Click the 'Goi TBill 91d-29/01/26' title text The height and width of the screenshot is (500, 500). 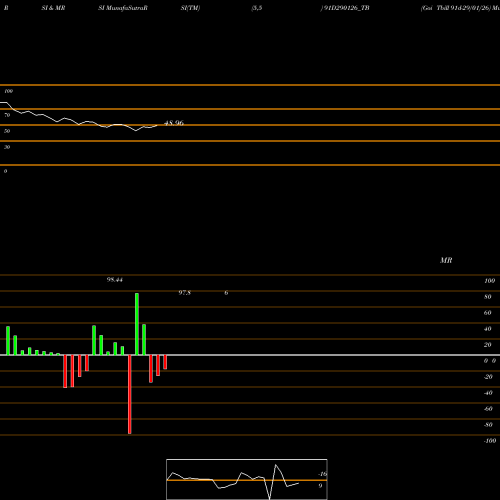456,8
